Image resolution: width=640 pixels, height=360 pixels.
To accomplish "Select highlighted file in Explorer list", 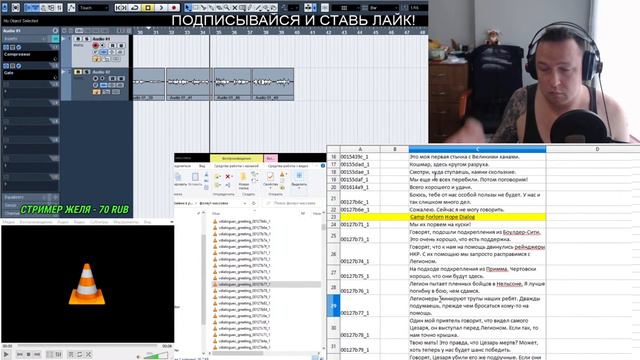I will point(266,284).
